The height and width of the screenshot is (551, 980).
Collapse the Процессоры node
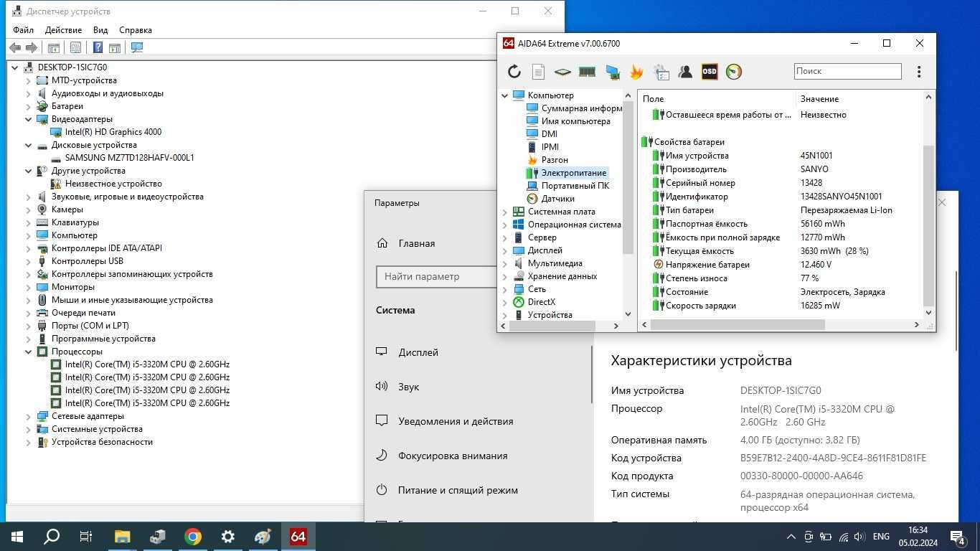(x=29, y=352)
